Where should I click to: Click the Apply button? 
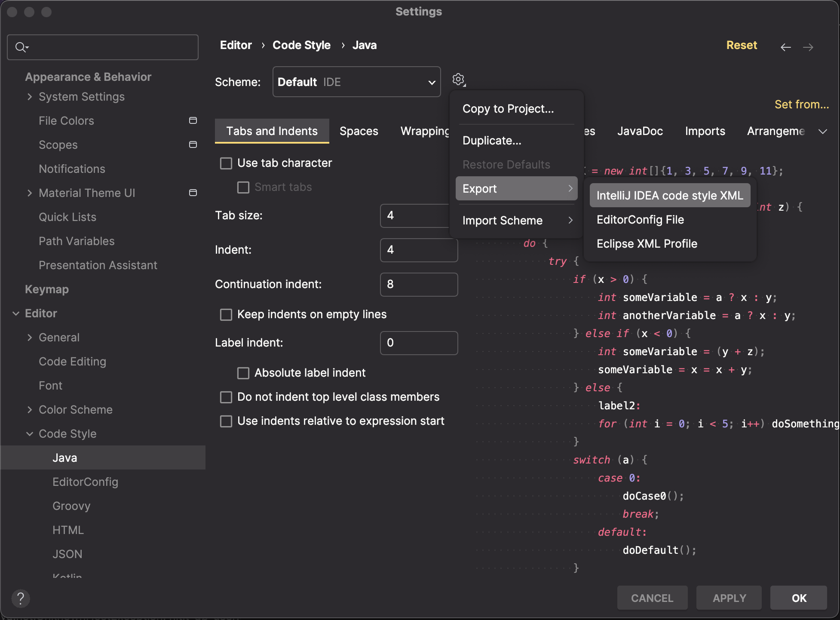[x=729, y=598]
